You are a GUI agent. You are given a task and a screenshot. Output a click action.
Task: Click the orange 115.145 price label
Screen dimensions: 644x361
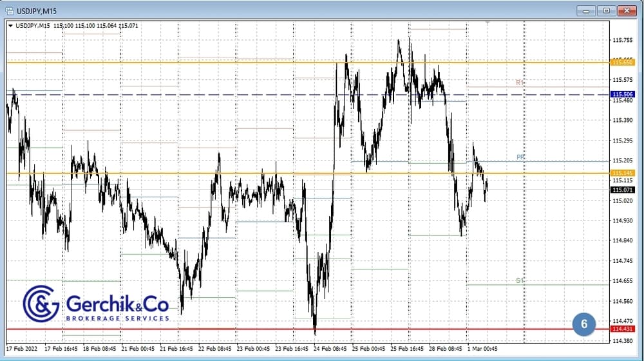click(x=623, y=173)
